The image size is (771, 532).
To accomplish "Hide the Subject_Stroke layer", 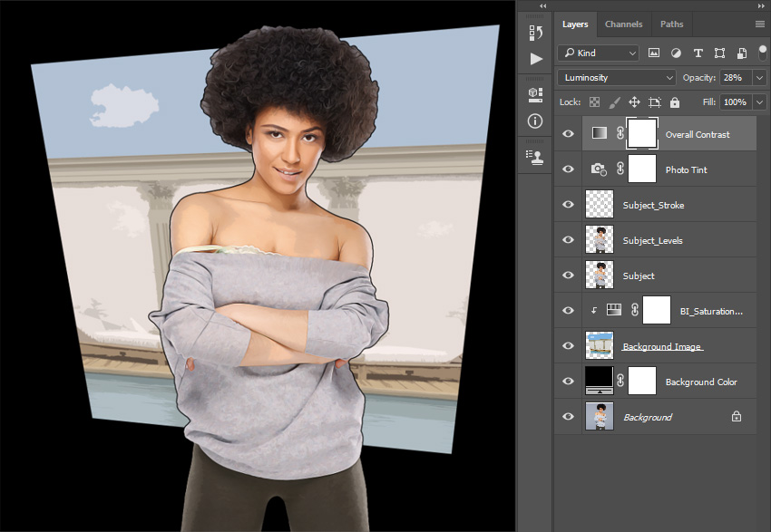I will tap(568, 205).
